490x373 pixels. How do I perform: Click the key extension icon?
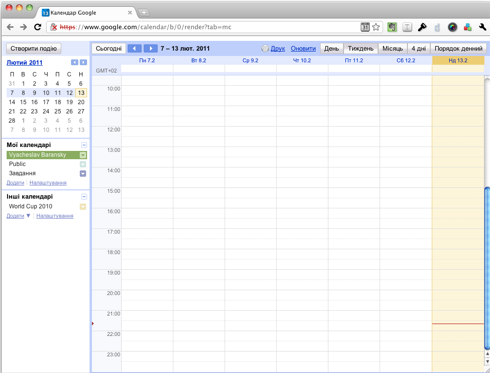coord(422,27)
